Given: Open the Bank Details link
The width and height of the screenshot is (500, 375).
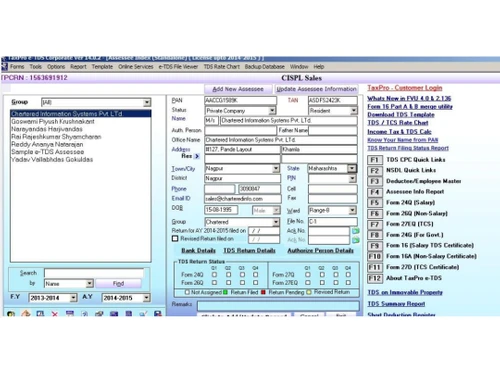Looking at the screenshot, I should (198, 250).
